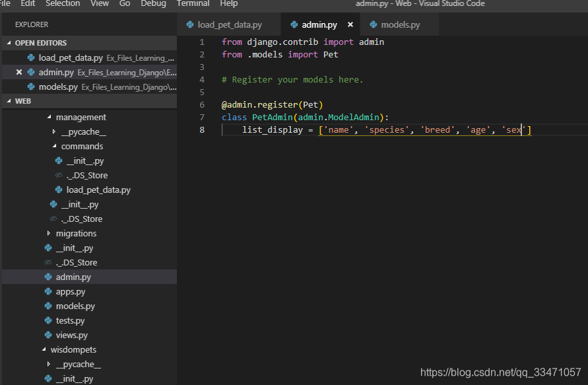The width and height of the screenshot is (588, 385).
Task: Open the Selection menu
Action: 63,3
